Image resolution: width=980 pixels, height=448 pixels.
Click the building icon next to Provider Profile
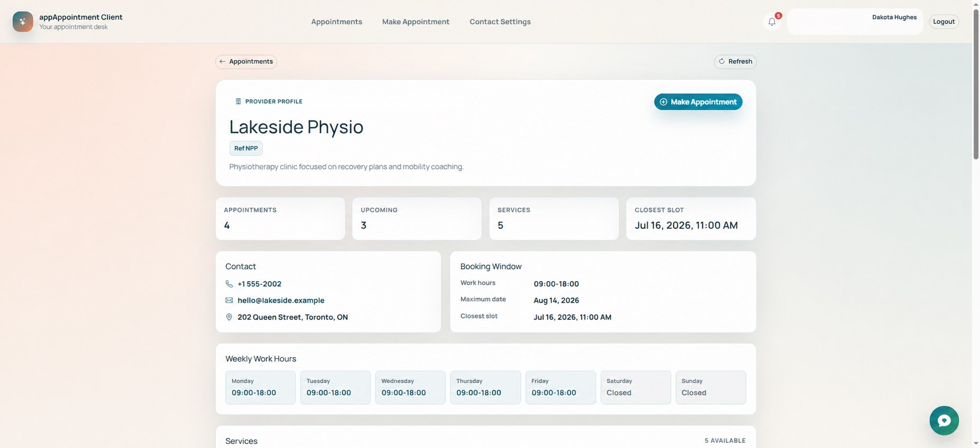pos(238,101)
